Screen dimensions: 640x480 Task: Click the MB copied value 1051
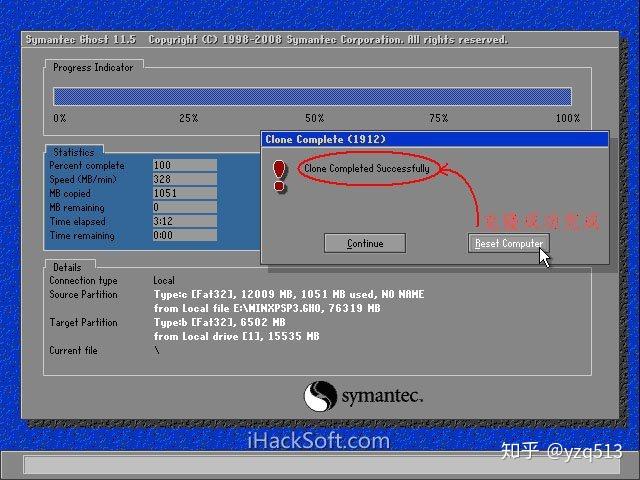[185, 193]
